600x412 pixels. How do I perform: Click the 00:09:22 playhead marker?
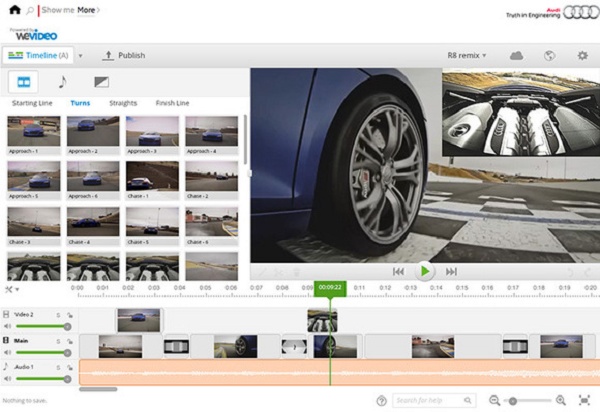[x=330, y=288]
